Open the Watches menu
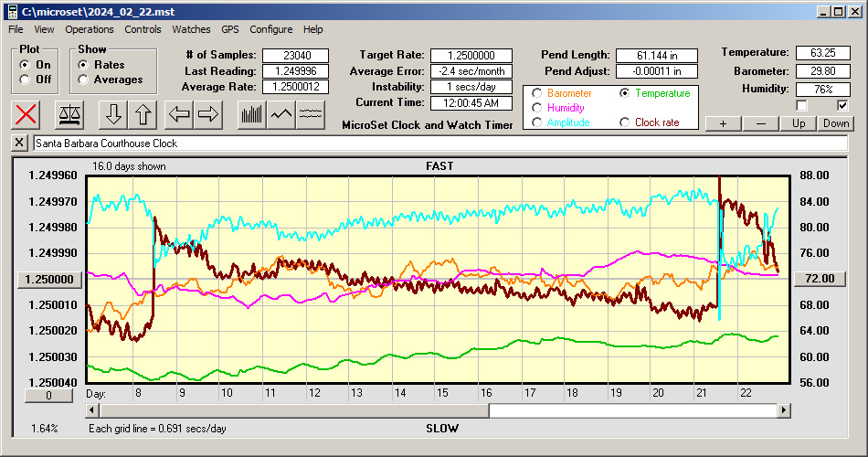Screen dimensions: 868x457 [191, 29]
